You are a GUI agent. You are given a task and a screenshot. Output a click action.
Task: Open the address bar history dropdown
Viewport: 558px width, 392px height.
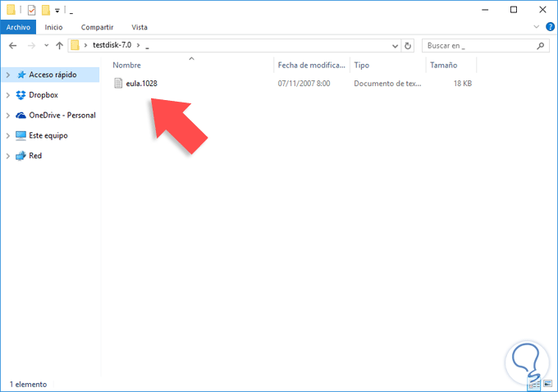(x=395, y=46)
